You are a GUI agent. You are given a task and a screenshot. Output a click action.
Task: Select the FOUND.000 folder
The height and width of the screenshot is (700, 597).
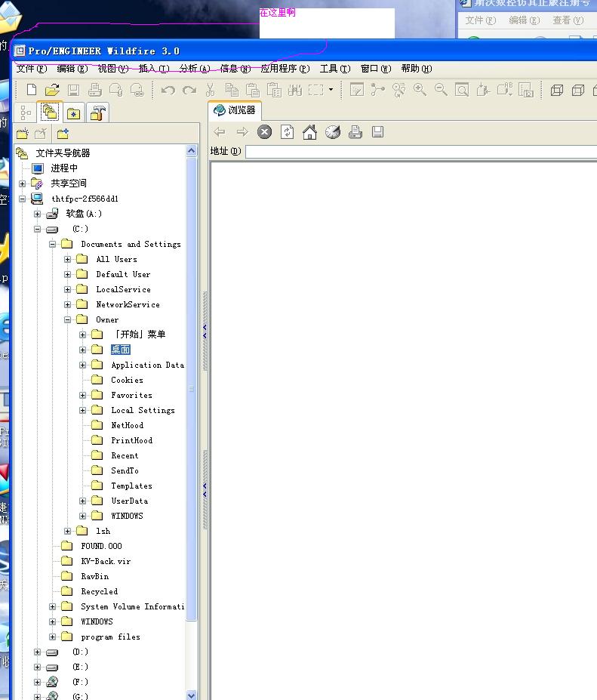coord(101,546)
